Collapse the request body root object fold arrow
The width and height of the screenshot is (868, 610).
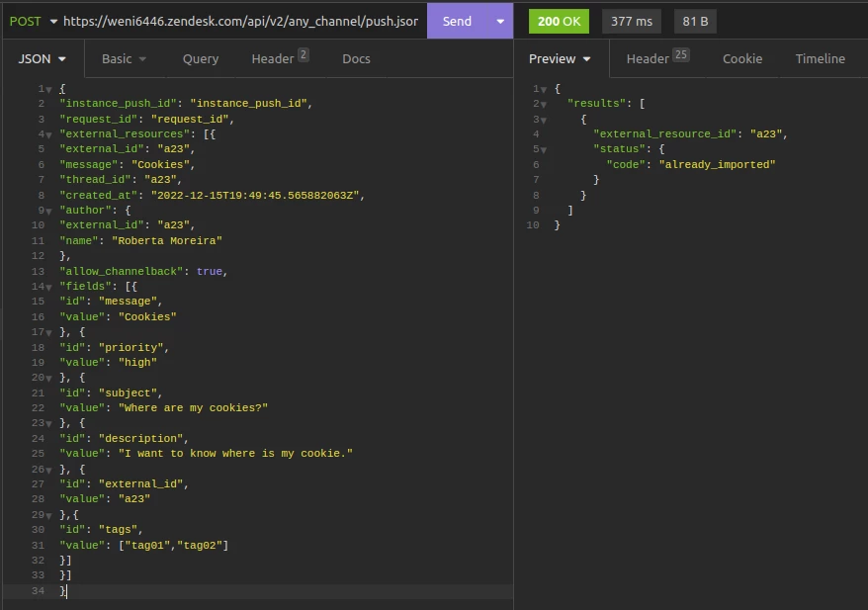coord(49,89)
